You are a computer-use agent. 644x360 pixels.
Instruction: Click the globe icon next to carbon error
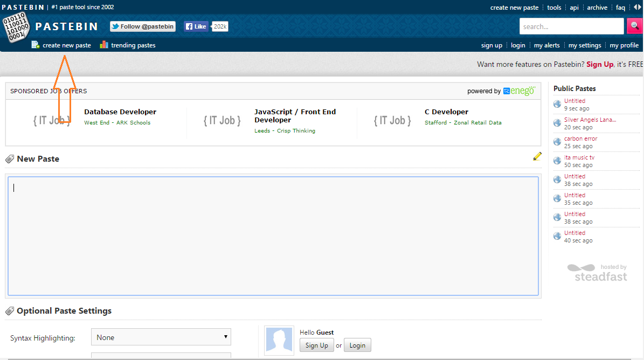coord(557,141)
